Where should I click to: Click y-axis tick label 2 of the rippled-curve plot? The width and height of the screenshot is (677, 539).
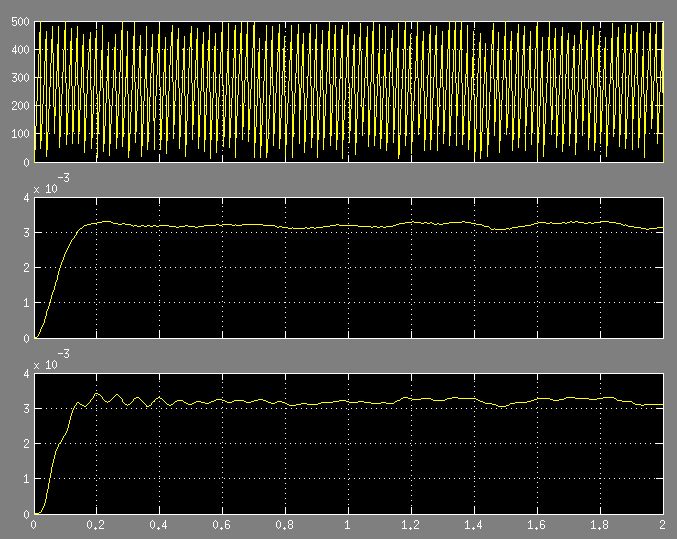click(27, 444)
